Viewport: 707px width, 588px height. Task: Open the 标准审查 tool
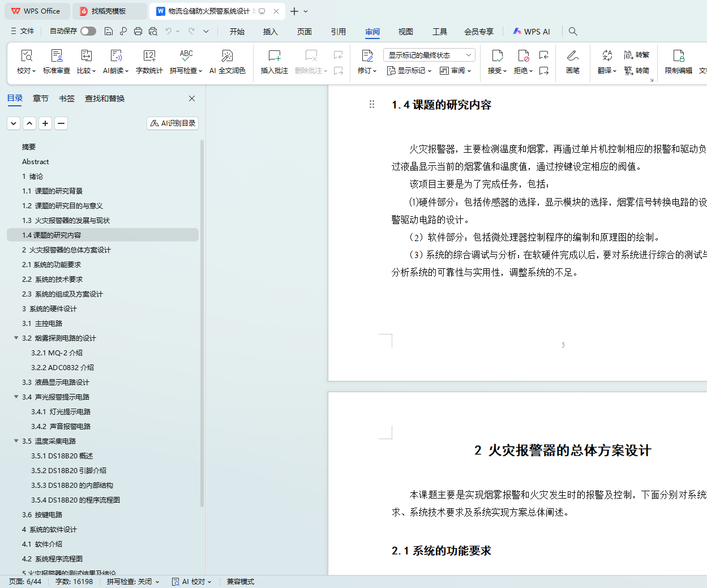57,61
